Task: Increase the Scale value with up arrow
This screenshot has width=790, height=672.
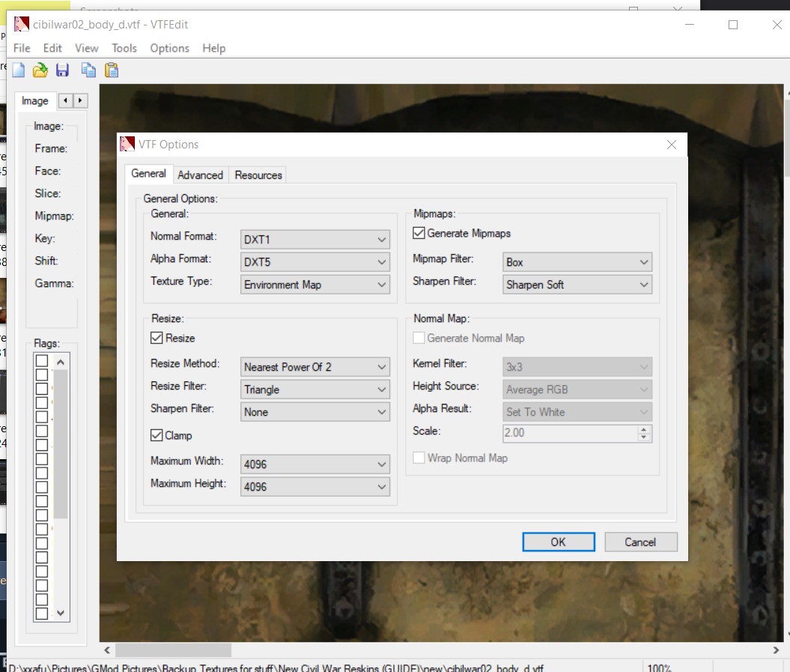Action: coord(644,429)
